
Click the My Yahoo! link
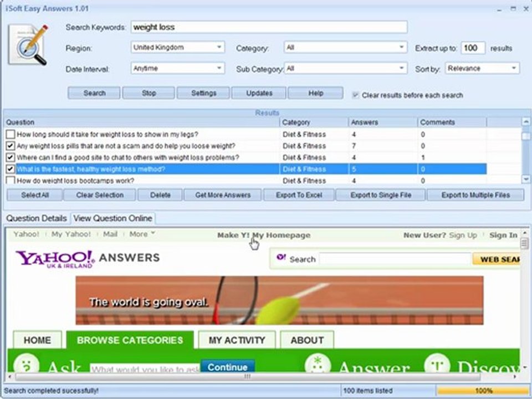(71, 234)
